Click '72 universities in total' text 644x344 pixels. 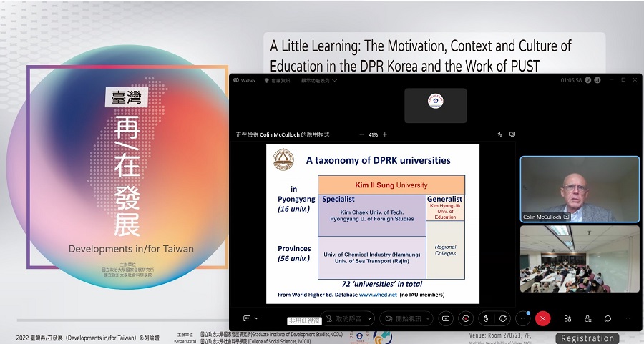(382, 284)
